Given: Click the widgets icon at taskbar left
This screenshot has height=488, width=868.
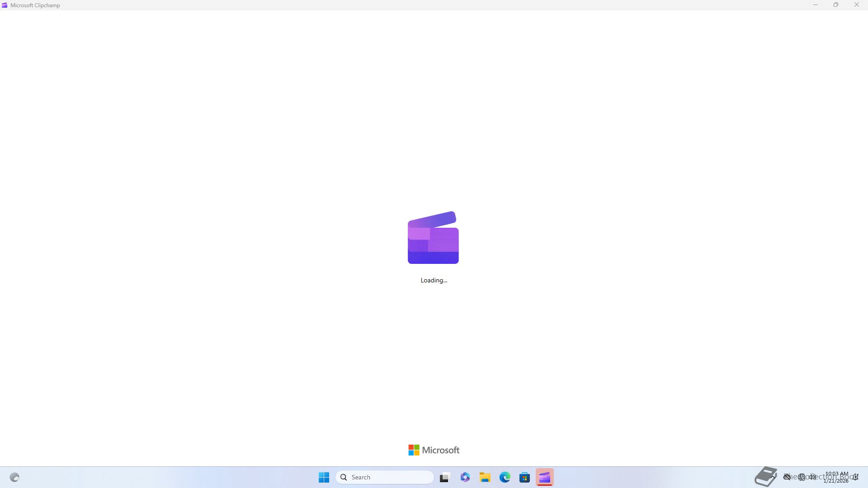Looking at the screenshot, I should tap(14, 477).
